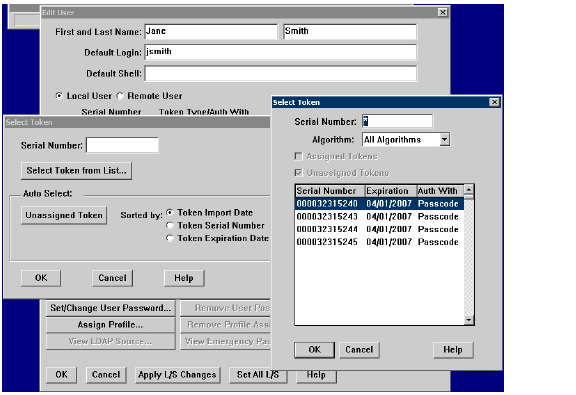The height and width of the screenshot is (395, 576).
Task: Click token list scrollbar up arrow
Action: click(x=469, y=190)
